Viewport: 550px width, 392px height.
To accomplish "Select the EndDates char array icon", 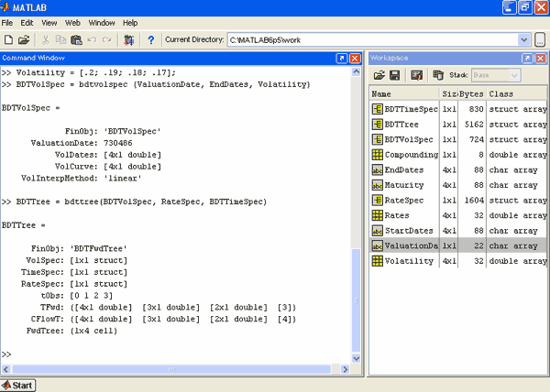I will coord(378,170).
